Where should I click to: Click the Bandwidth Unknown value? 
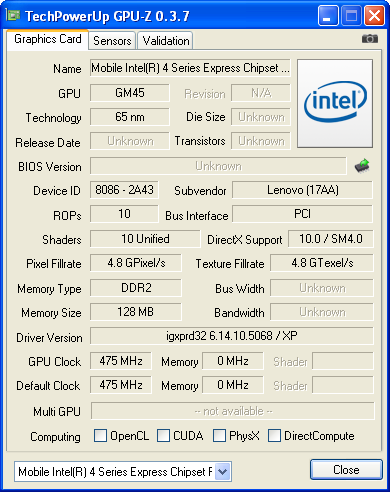pyautogui.click(x=322, y=312)
